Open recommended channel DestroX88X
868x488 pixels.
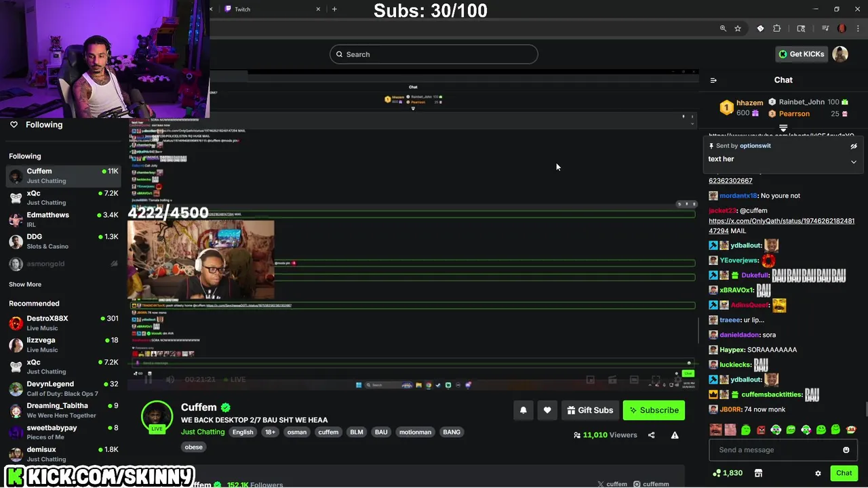(x=64, y=323)
